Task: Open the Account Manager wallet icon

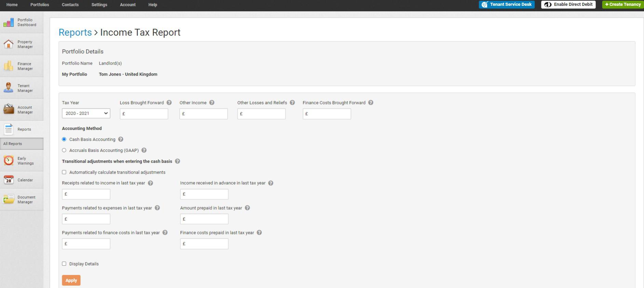Action: coord(9,109)
